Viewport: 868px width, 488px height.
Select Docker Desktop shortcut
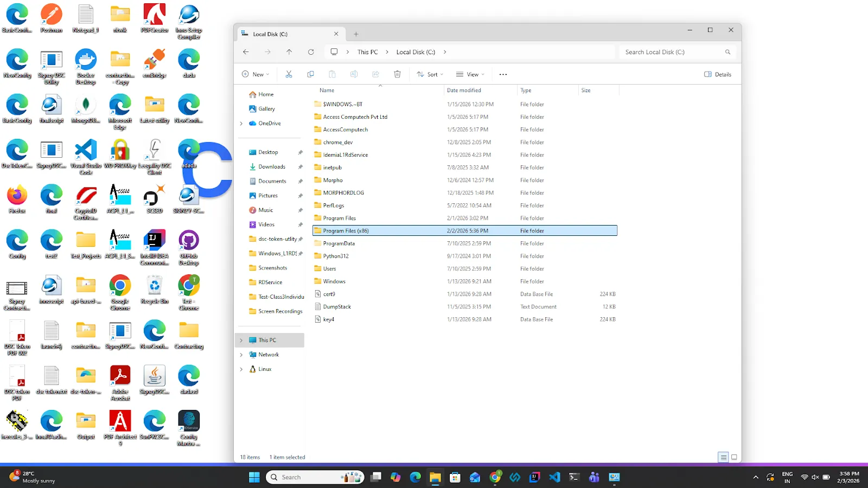pos(86,67)
